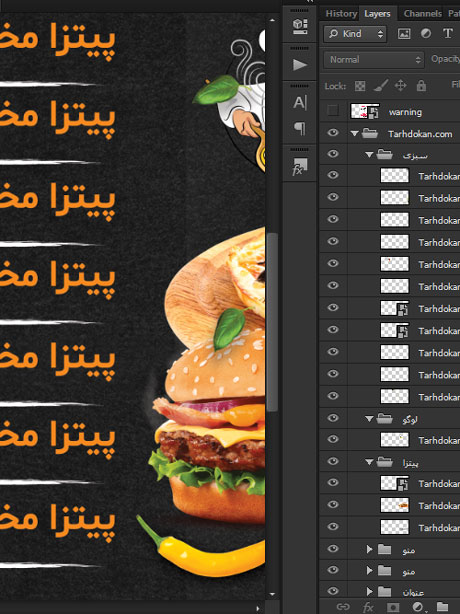Click the canvas vertical scrollbar thumb
This screenshot has width=460, height=614.
272,322
